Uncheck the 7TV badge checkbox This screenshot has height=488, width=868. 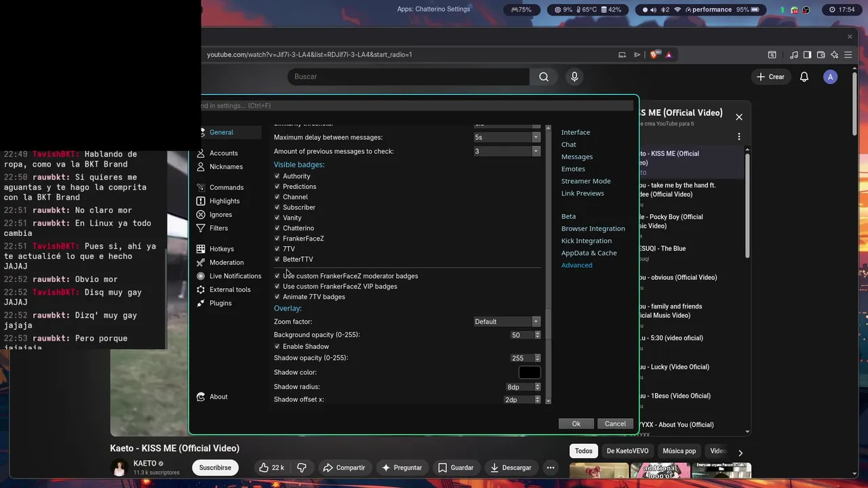coord(277,249)
